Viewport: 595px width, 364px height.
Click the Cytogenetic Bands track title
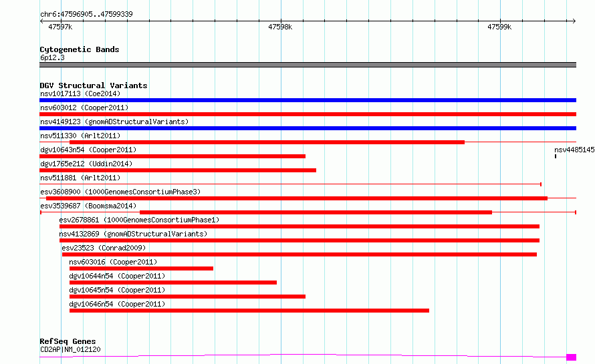[x=80, y=49]
